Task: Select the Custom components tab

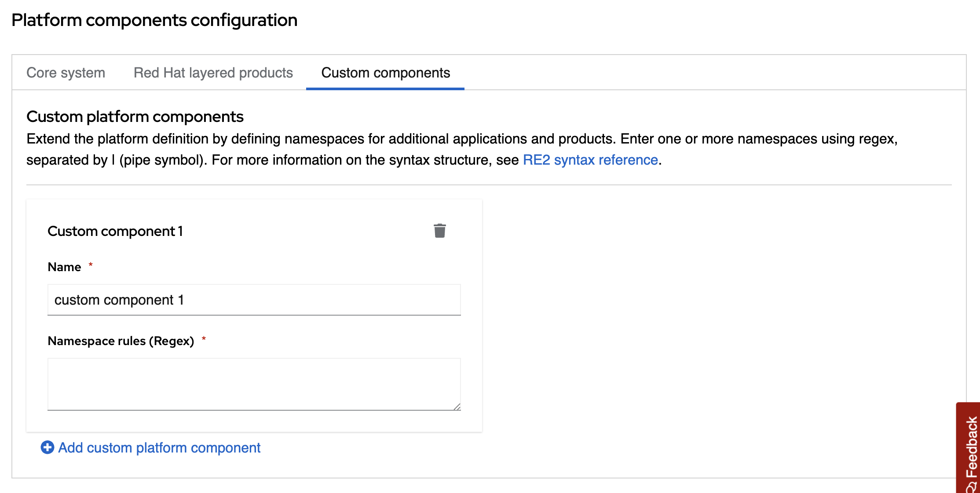Action: pyautogui.click(x=385, y=73)
